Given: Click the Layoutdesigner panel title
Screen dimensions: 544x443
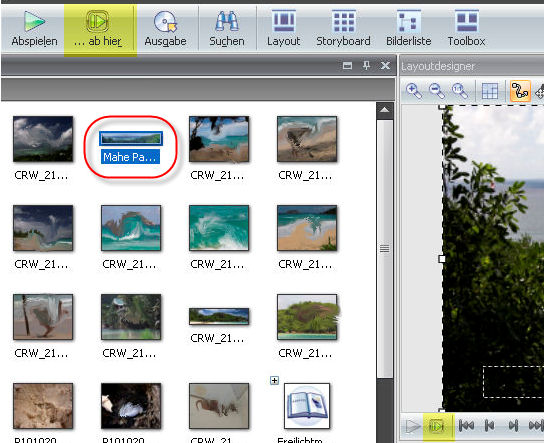Looking at the screenshot, I should tap(437, 66).
